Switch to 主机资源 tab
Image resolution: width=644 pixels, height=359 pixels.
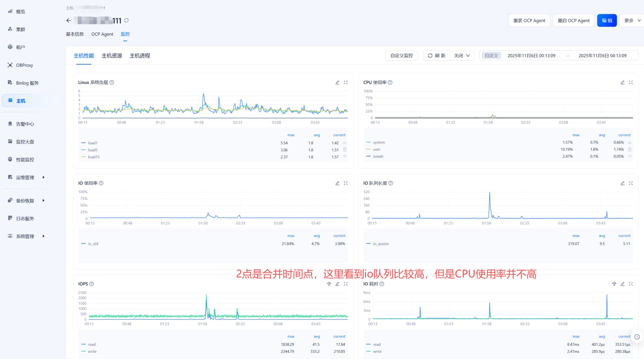(x=112, y=56)
